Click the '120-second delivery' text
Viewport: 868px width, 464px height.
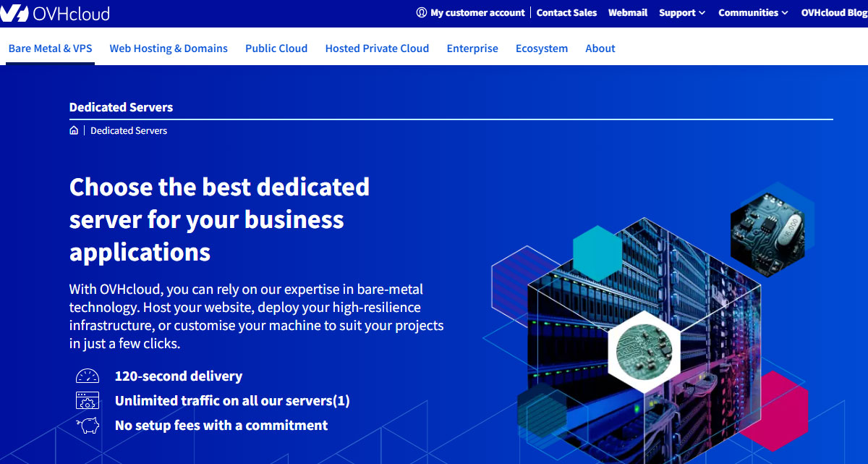[x=179, y=376]
